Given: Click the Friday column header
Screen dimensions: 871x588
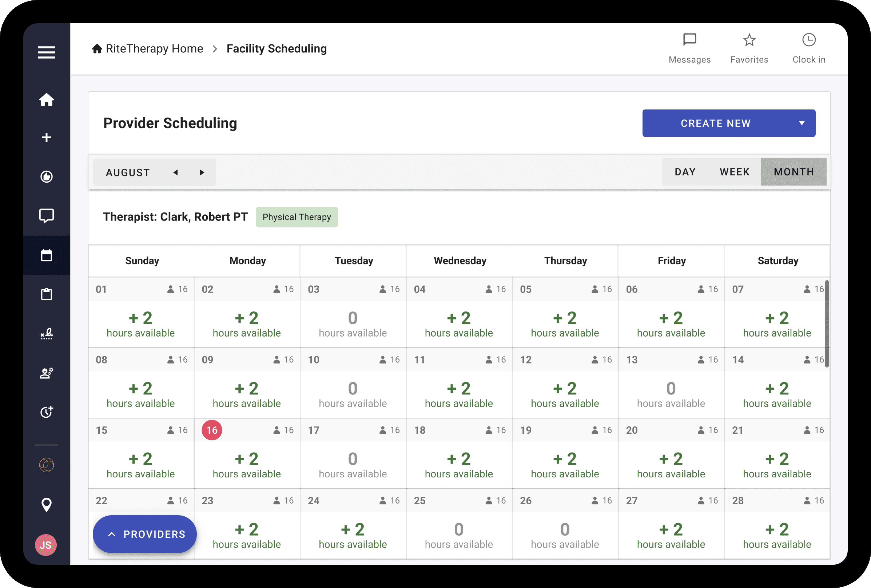Looking at the screenshot, I should [672, 261].
